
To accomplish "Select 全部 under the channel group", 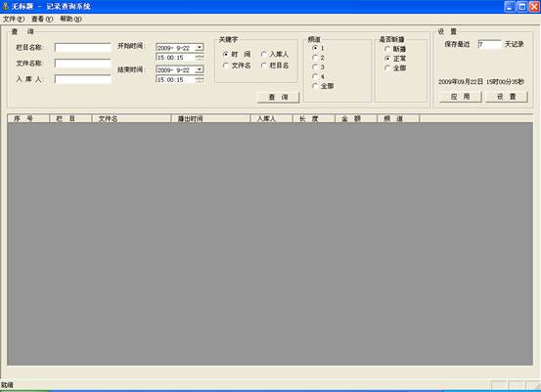I will [x=315, y=86].
